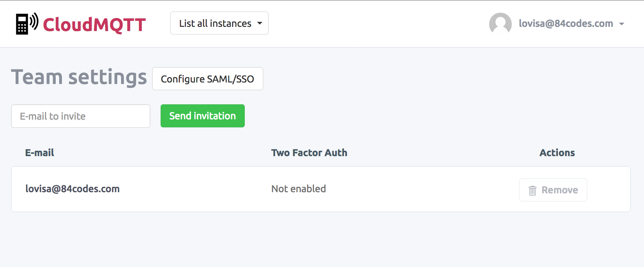This screenshot has height=267, width=644.
Task: Click the trash can icon in the Remove button
Action: tap(533, 190)
